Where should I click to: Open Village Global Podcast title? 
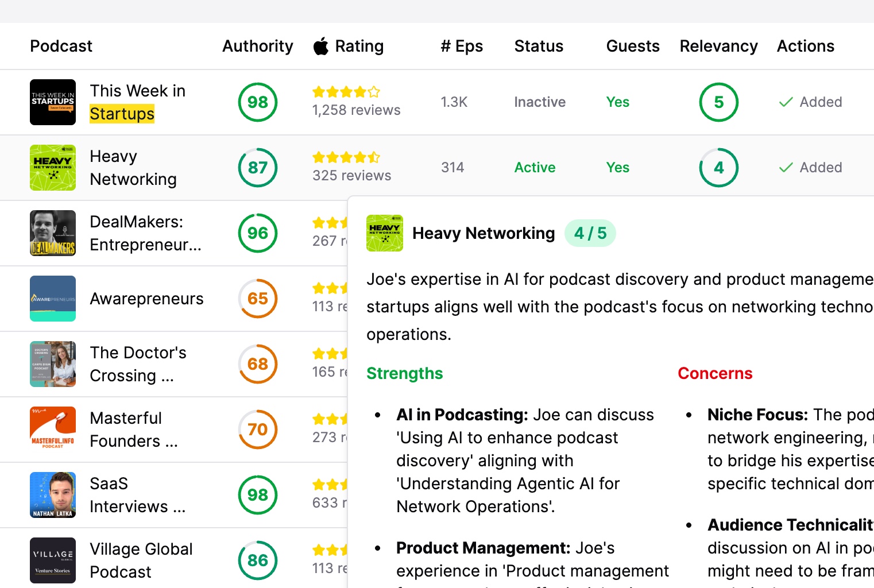click(x=141, y=560)
